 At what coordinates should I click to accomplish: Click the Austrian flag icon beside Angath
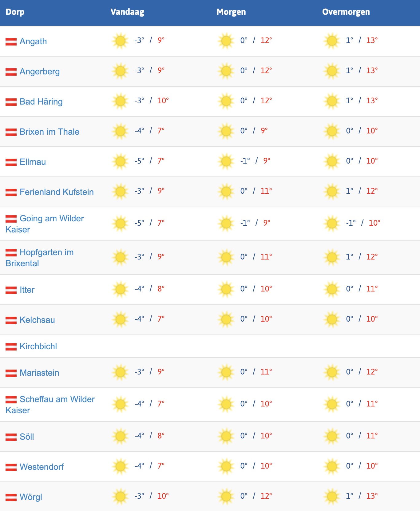tap(11, 42)
